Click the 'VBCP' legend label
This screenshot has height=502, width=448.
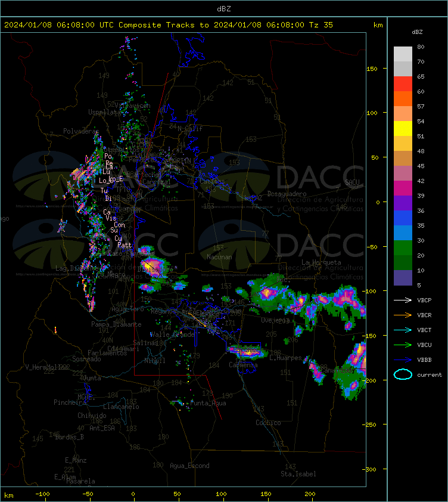pyautogui.click(x=424, y=300)
